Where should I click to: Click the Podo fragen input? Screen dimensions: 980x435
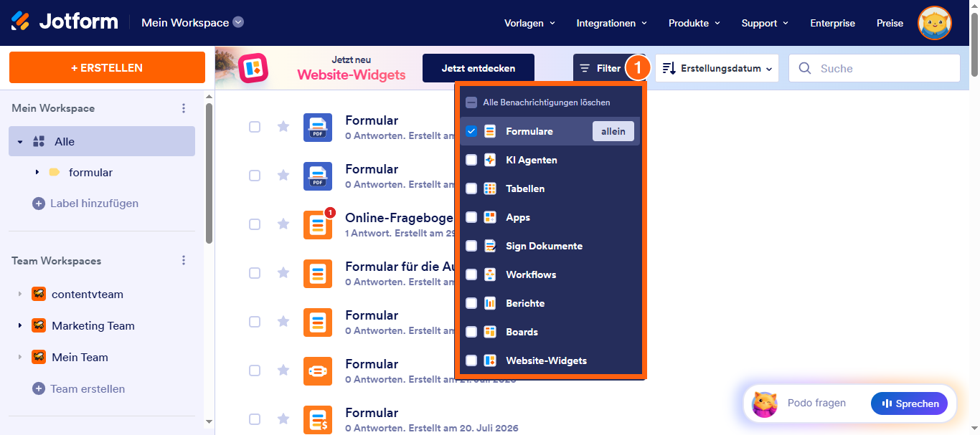click(816, 403)
